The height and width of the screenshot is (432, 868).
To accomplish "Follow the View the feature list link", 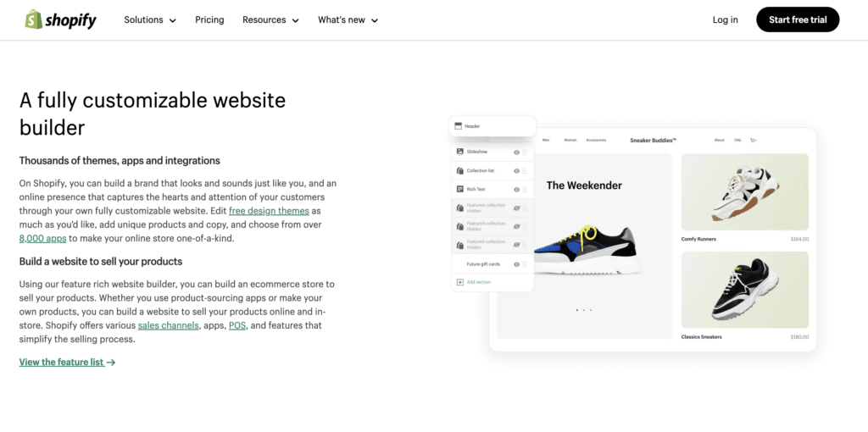I will coord(68,363).
